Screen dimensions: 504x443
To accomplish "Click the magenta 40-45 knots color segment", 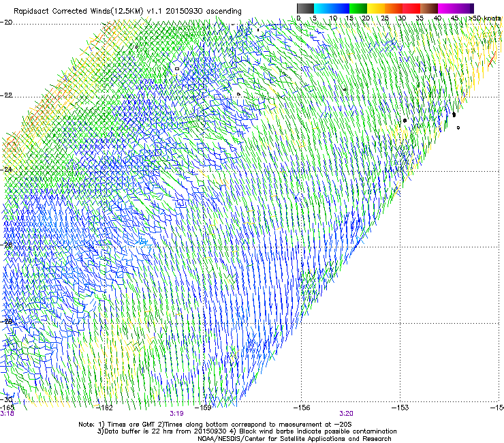I will point(447,8).
